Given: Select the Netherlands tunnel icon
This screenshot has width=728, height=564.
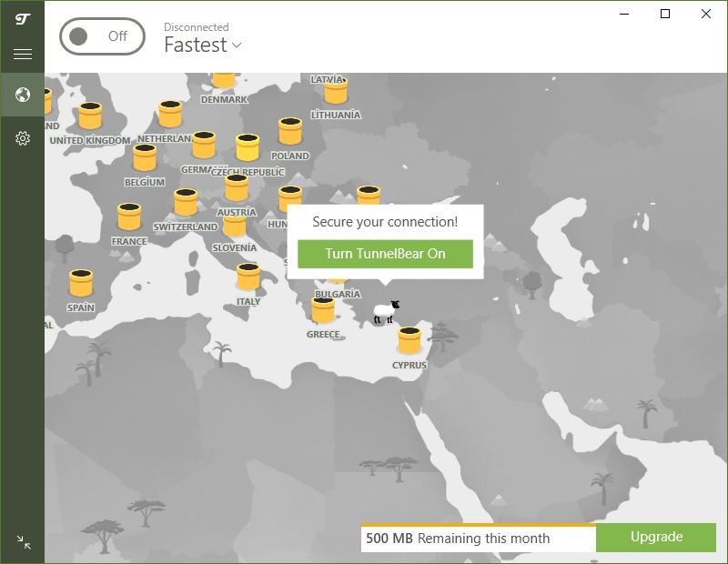Looking at the screenshot, I should [x=170, y=114].
